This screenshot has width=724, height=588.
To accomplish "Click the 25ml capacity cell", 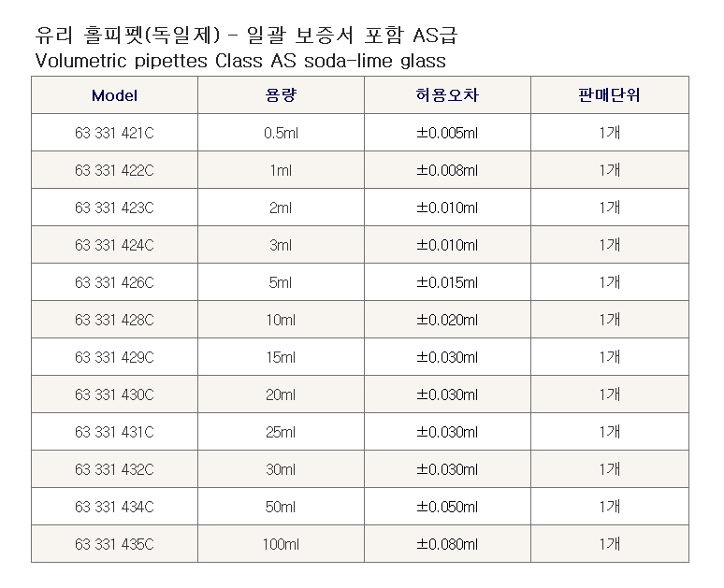I will 281,432.
